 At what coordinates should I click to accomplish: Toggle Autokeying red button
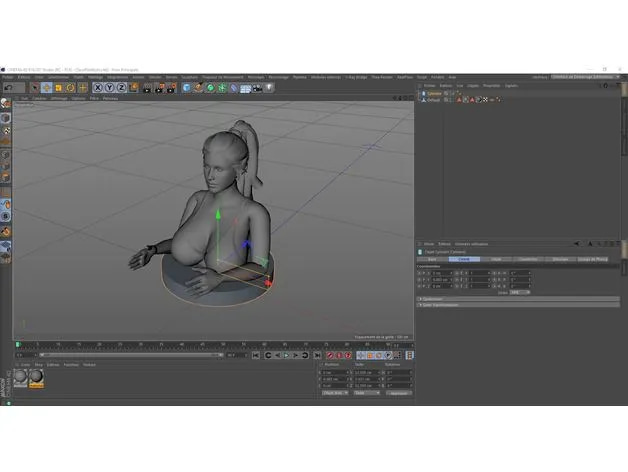339,355
